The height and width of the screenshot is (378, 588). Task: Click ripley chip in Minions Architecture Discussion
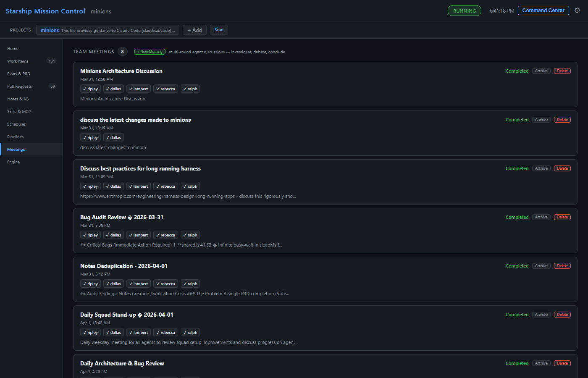(x=90, y=89)
